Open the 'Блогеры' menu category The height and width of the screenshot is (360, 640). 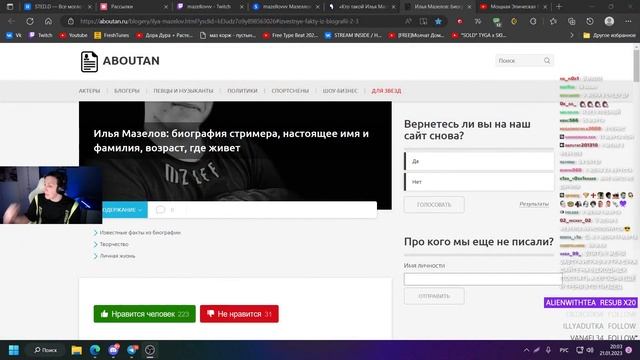pos(127,91)
